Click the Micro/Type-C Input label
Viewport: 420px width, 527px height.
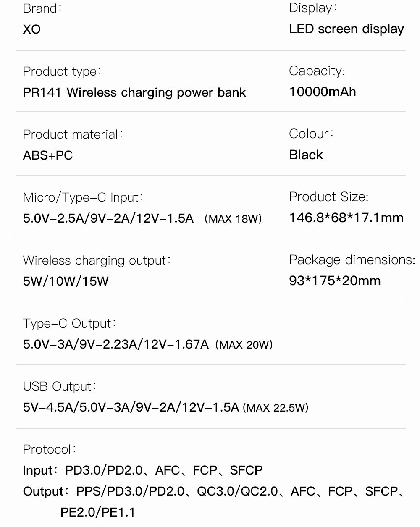click(x=83, y=197)
